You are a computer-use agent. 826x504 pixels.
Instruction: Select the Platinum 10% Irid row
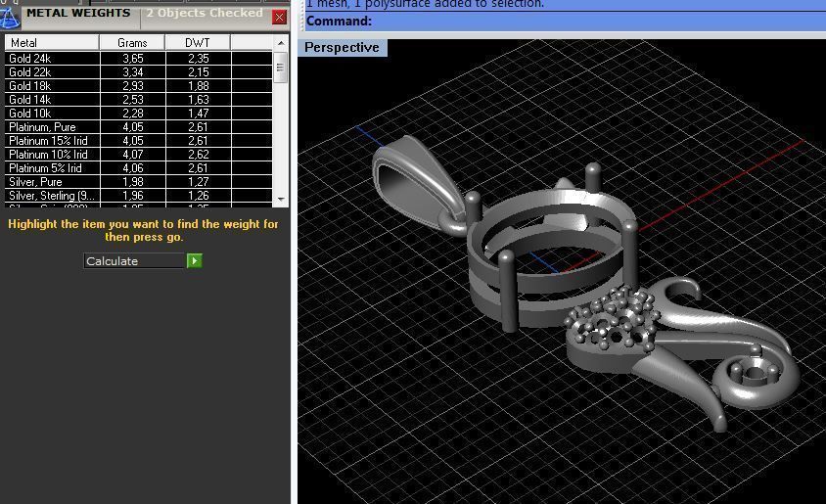click(x=139, y=155)
